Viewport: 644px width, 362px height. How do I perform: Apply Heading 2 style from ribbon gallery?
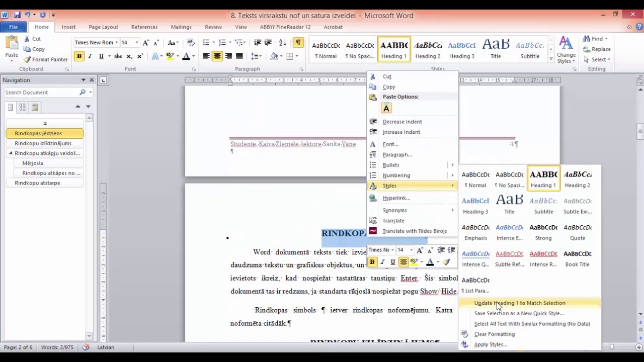[x=428, y=49]
